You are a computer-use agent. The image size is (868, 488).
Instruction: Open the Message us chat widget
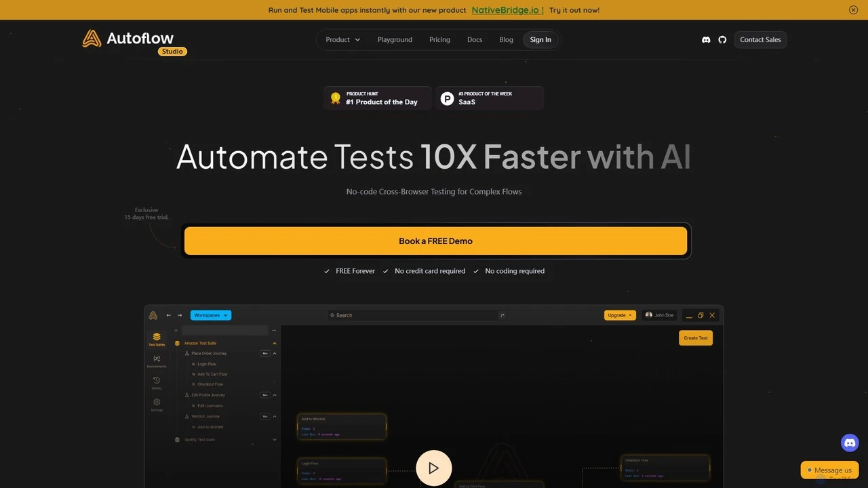pos(829,470)
